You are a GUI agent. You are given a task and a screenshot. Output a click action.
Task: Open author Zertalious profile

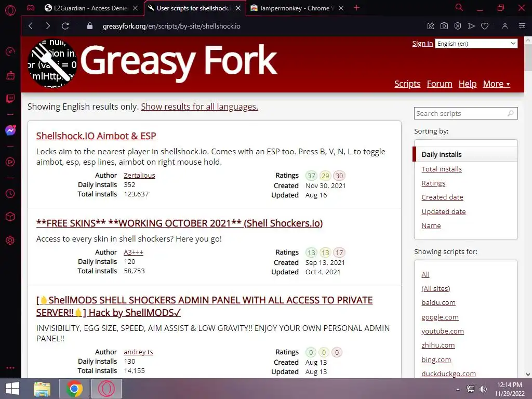pyautogui.click(x=139, y=176)
